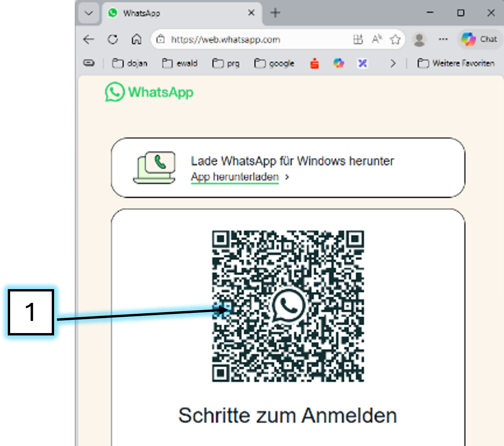Screen dimensions: 504x446
Task: Click the red Sparkasse bookmark icon
Action: click(x=314, y=63)
